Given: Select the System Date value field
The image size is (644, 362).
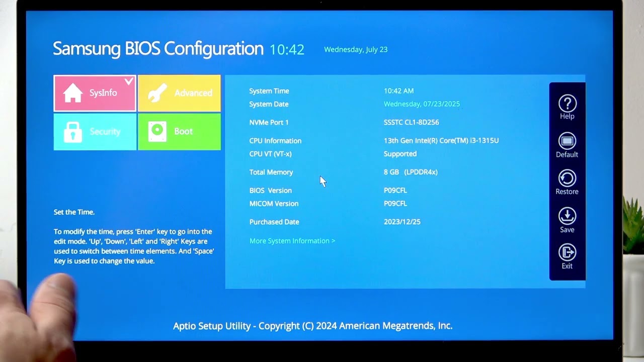Looking at the screenshot, I should [422, 104].
